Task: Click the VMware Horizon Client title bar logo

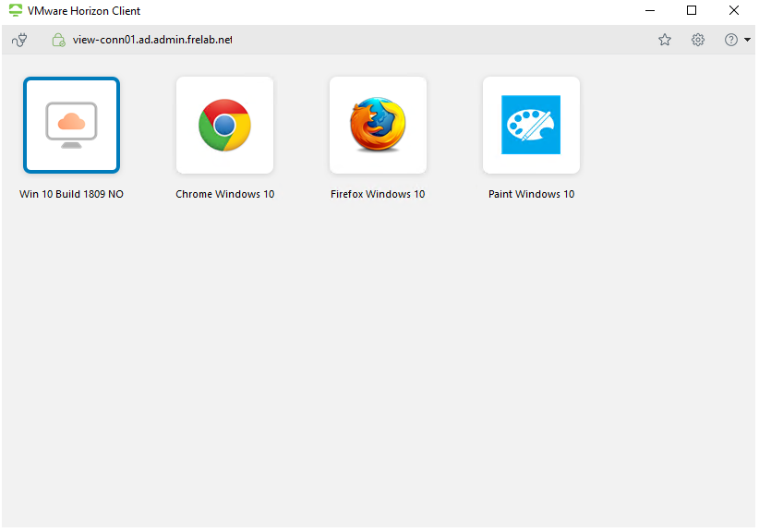Action: 15,11
